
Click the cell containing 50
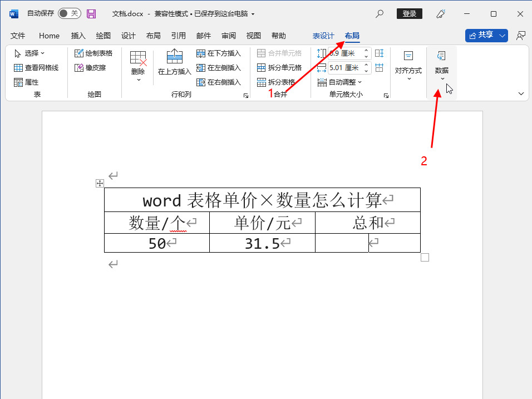coord(157,243)
